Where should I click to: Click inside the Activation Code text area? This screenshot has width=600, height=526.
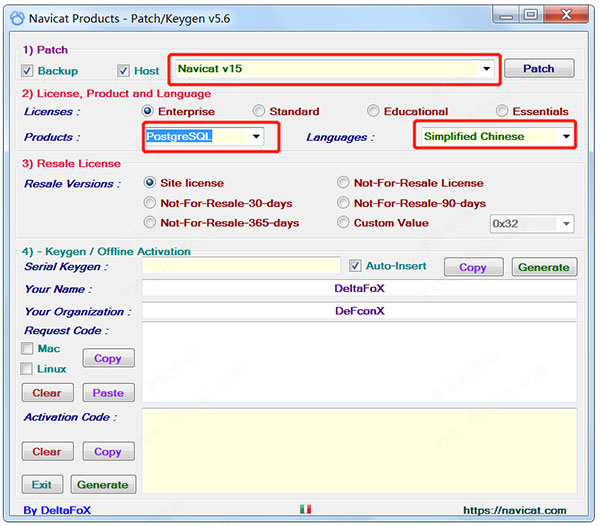click(x=359, y=451)
